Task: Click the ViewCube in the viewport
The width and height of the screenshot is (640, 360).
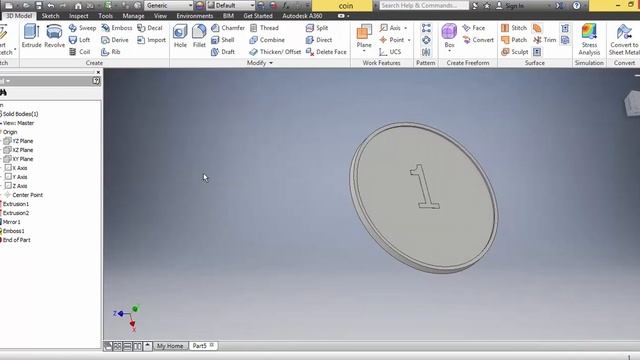Action: pos(632,103)
